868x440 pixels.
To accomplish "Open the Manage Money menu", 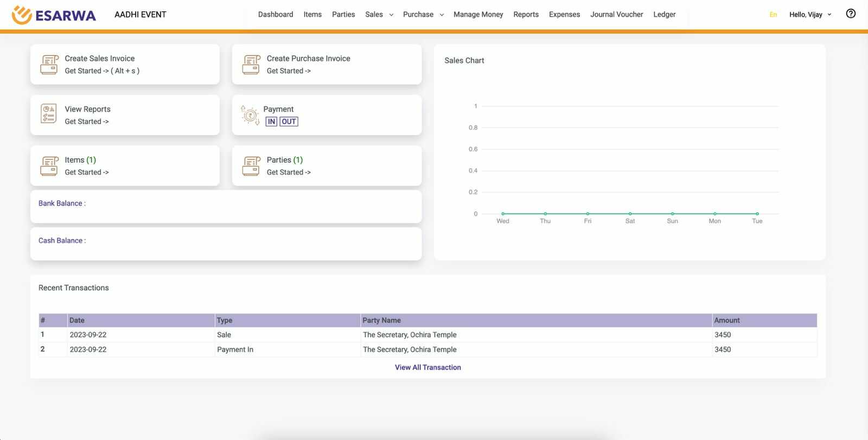I will pos(478,15).
